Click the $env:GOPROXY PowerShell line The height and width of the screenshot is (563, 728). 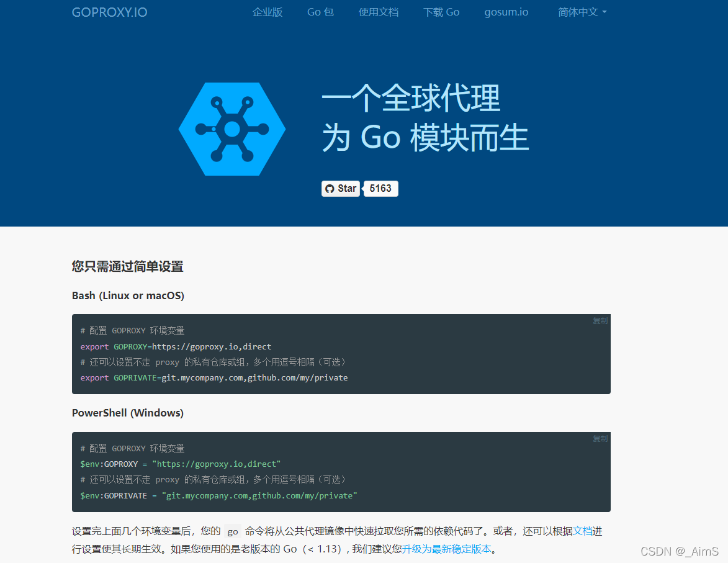tap(181, 464)
